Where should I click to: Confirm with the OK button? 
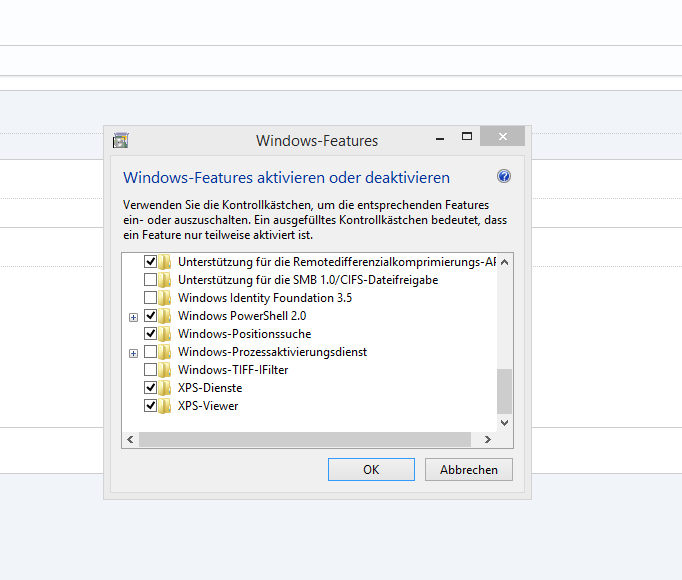[x=371, y=469]
